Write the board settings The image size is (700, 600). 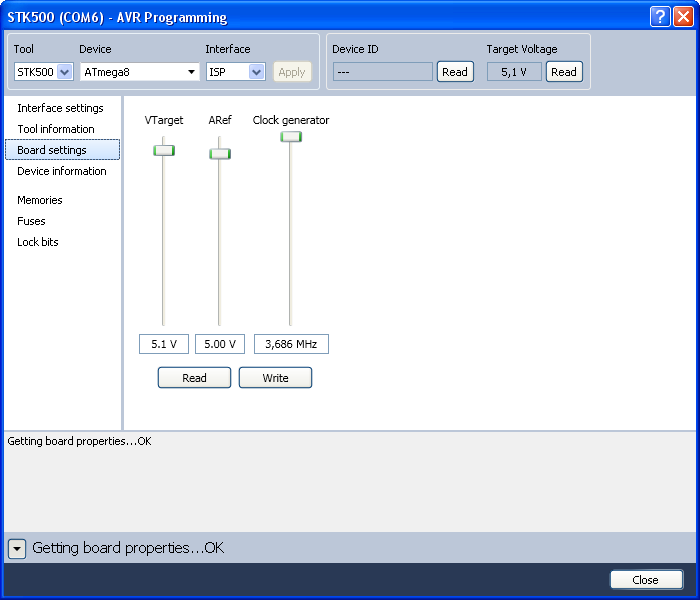(275, 378)
